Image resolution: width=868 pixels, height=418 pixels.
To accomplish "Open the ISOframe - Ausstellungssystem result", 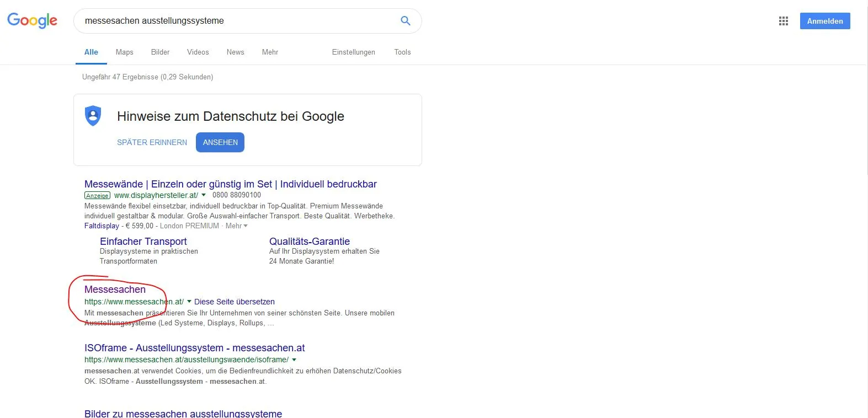I will click(x=194, y=348).
